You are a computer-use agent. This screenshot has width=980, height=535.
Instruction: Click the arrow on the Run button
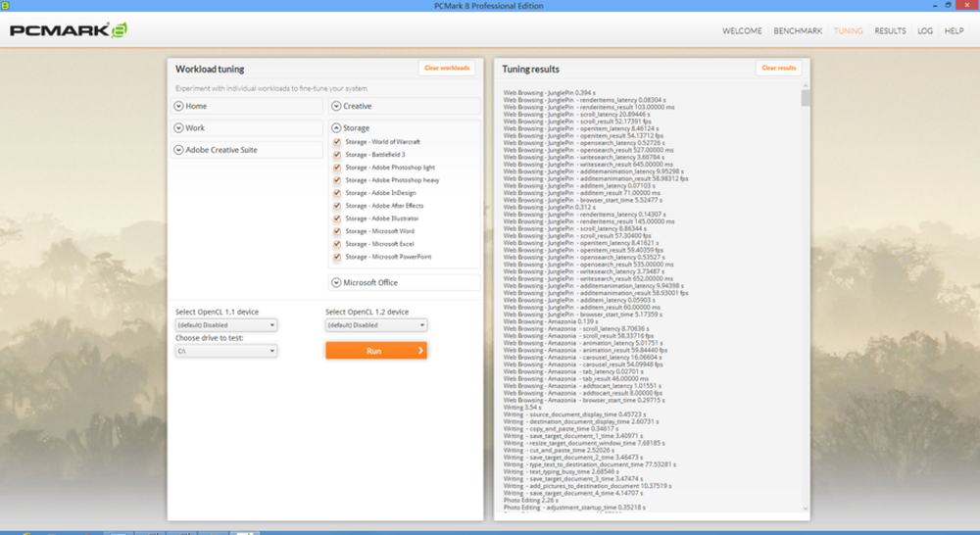(x=420, y=351)
